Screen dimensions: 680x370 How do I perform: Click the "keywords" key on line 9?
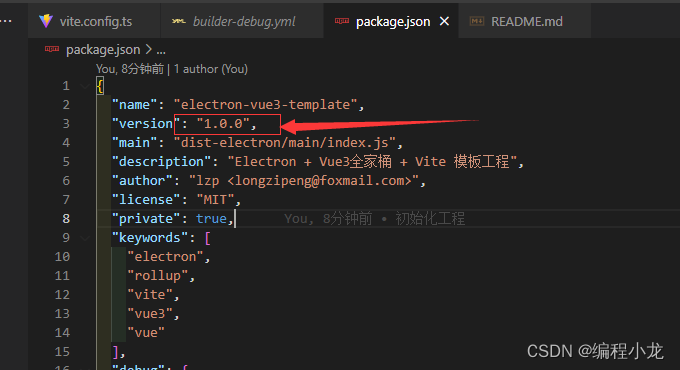pyautogui.click(x=150, y=238)
